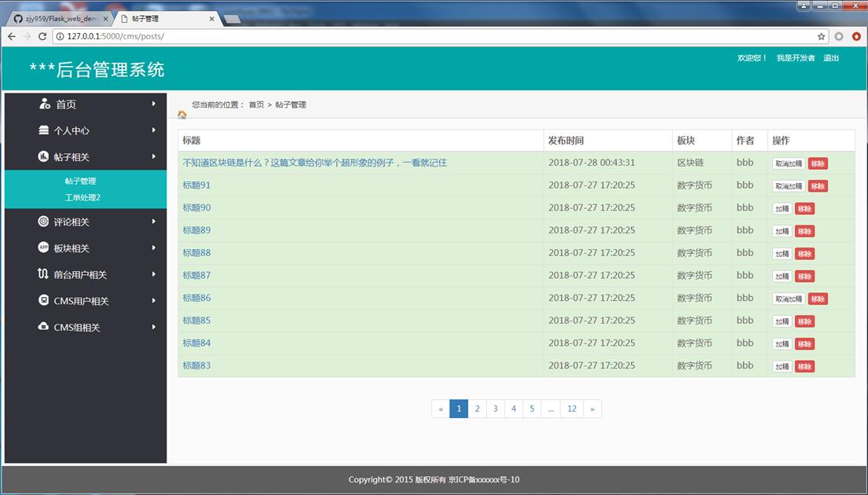868x495 pixels.
Task: Close the Flask_web_demo browser tab
Action: click(106, 19)
